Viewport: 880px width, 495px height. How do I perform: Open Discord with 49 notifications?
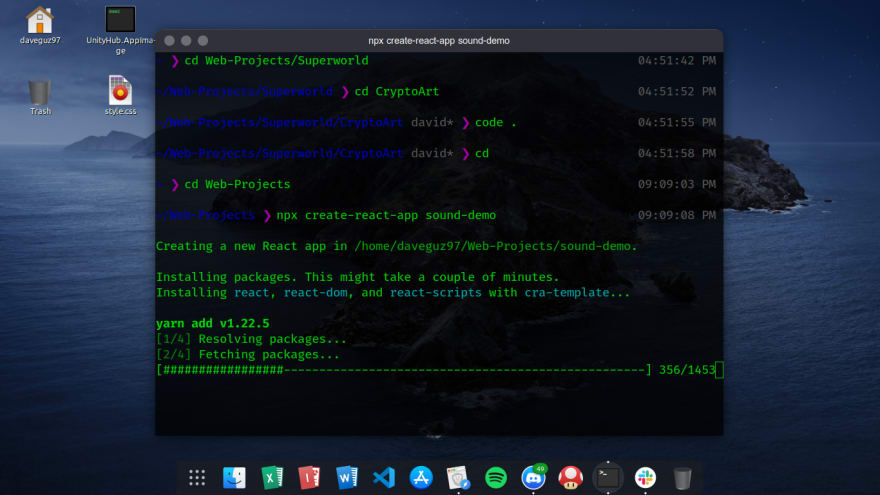[533, 477]
